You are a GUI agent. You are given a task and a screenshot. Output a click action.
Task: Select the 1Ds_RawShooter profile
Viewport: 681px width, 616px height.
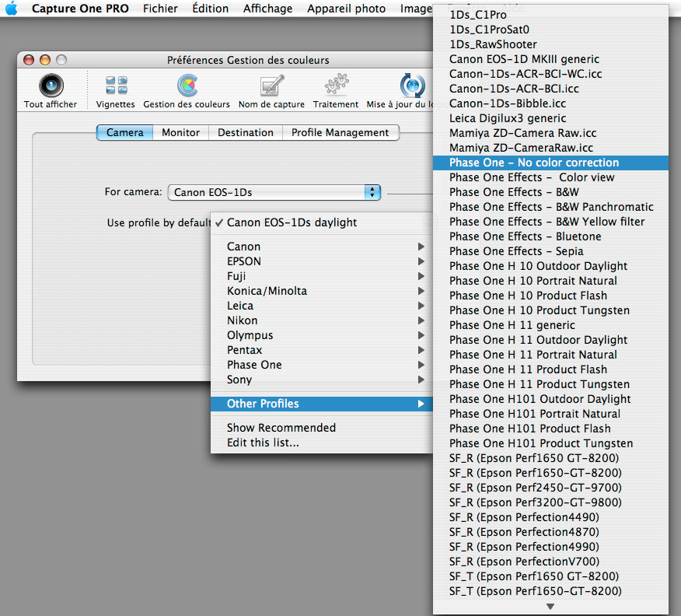pyautogui.click(x=550, y=44)
